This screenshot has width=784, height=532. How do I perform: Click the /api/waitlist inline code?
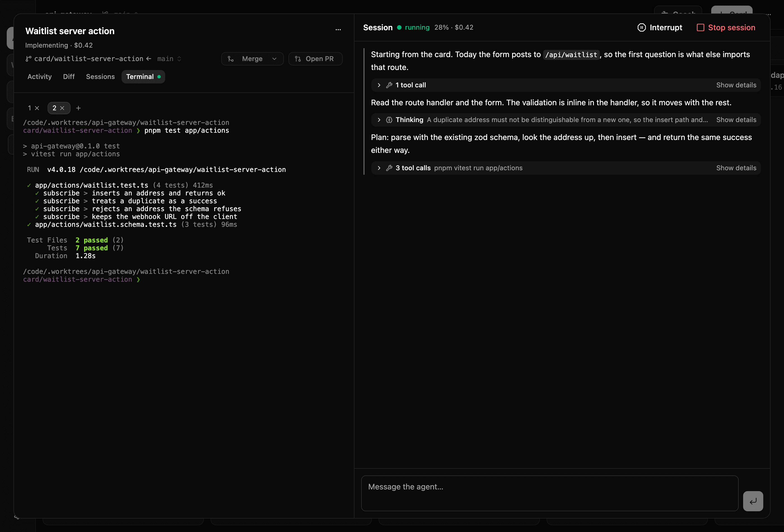pyautogui.click(x=571, y=55)
